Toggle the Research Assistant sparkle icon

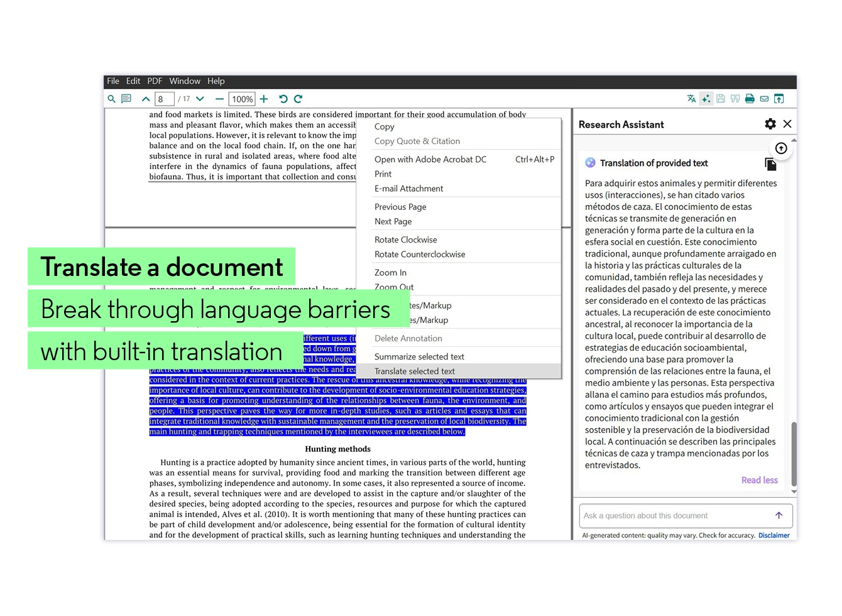(706, 99)
